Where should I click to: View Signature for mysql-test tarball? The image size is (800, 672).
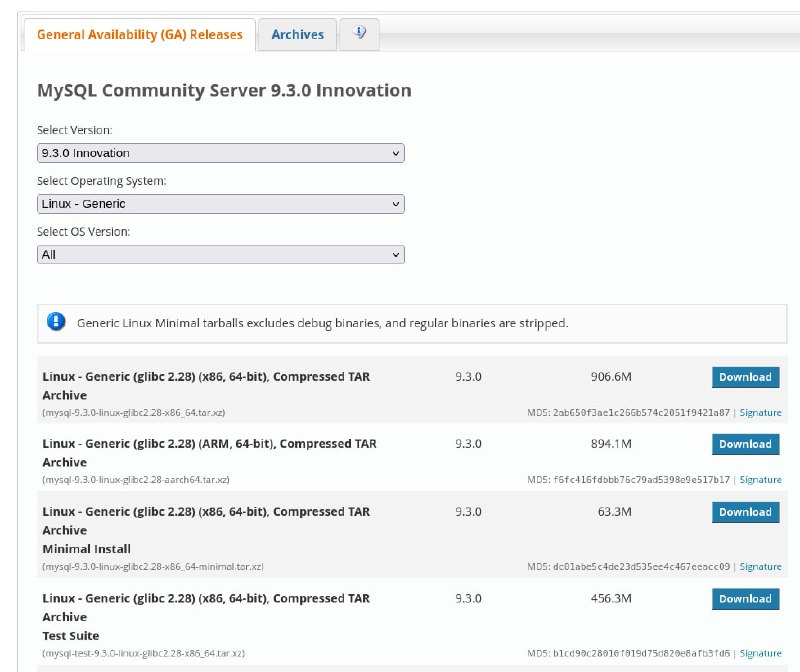pos(760,653)
